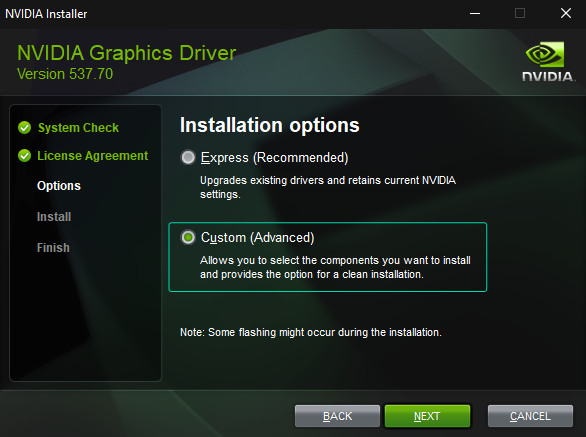
Task: Click the flashing note text
Action: [311, 332]
